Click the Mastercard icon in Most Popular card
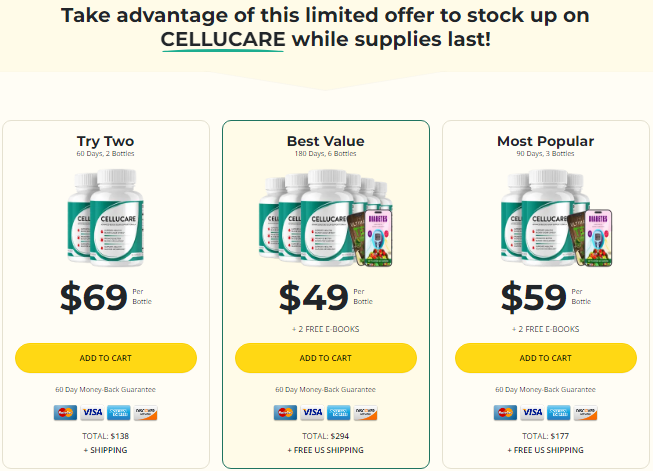 [505, 412]
